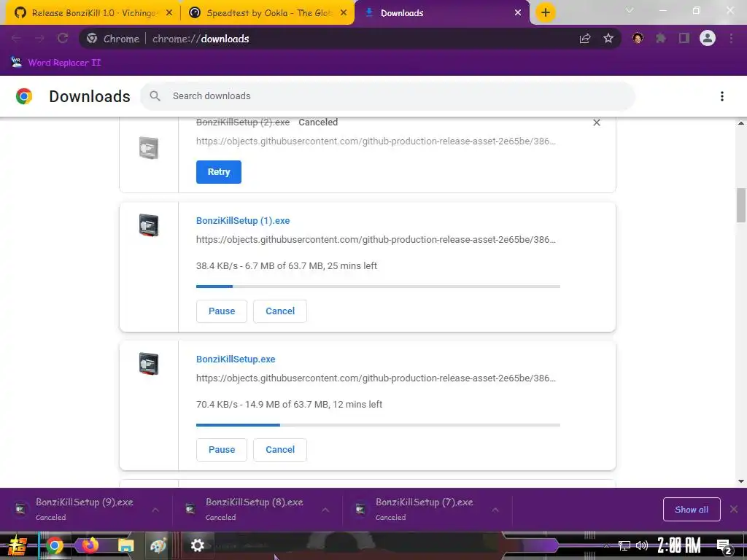
Task: Click Show all downloads button
Action: point(692,510)
